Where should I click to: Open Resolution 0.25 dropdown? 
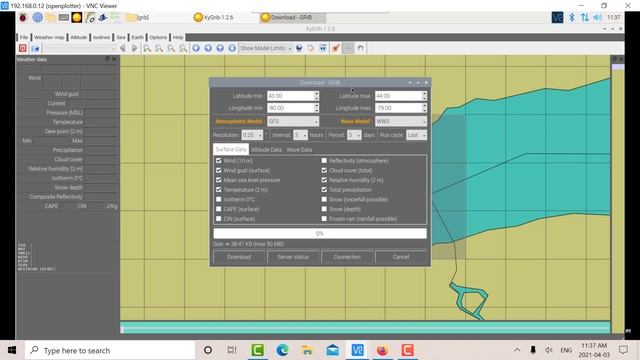coord(252,135)
